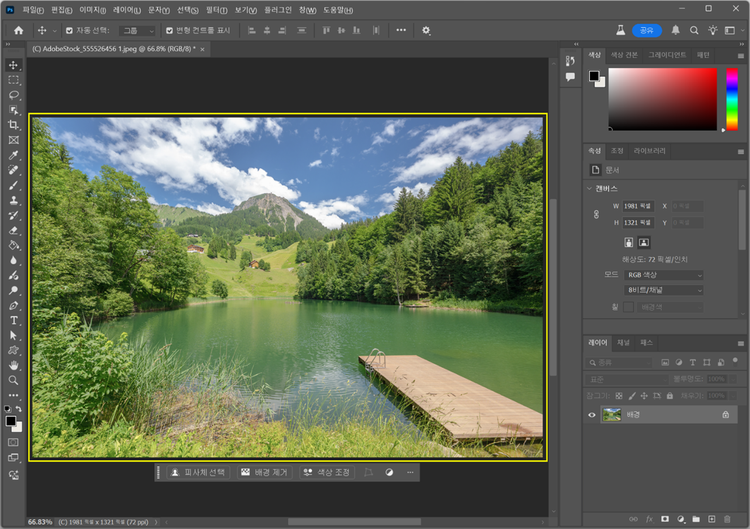The width and height of the screenshot is (750, 529).
Task: Activate the Zoom magnifier tool
Action: point(14,380)
